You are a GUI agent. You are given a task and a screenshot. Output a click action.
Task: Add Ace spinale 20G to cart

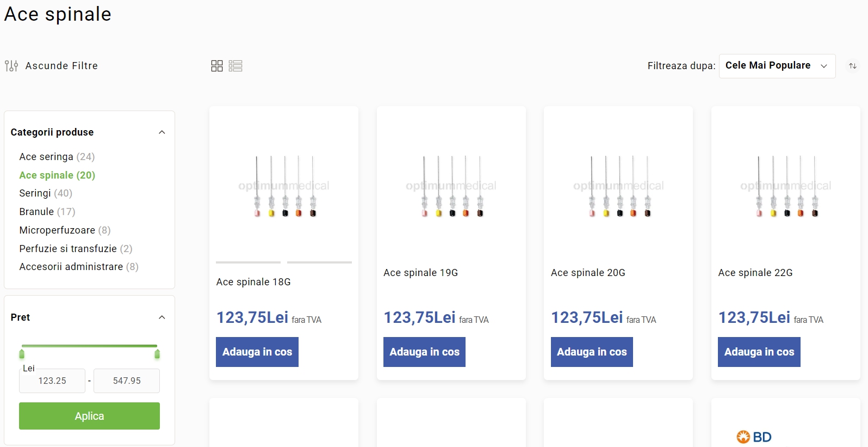pos(592,352)
